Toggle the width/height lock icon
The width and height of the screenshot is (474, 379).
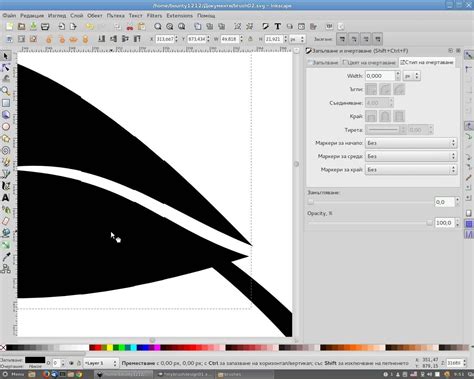(250, 39)
